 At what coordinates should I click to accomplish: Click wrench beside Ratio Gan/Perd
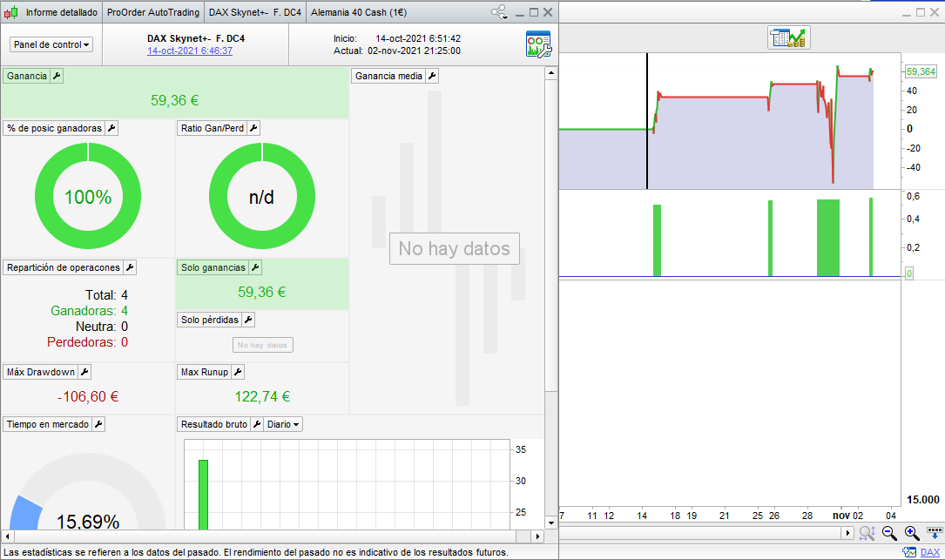(253, 128)
